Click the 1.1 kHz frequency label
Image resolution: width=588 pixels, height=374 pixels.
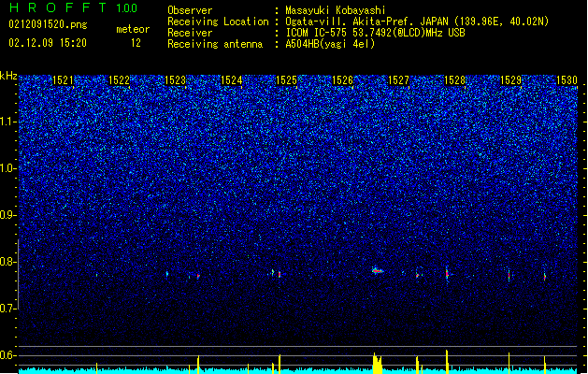tap(8, 122)
